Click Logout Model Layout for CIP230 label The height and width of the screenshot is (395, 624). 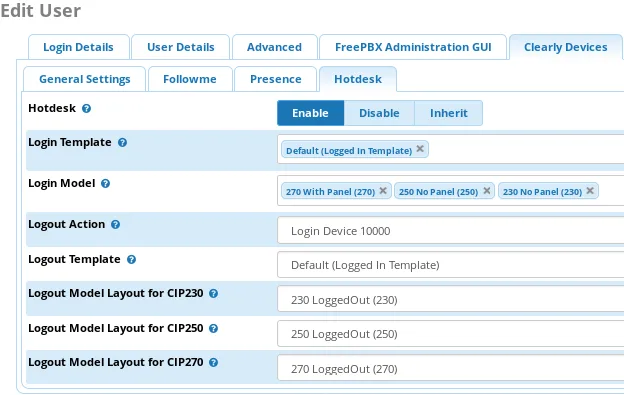[x=115, y=294]
